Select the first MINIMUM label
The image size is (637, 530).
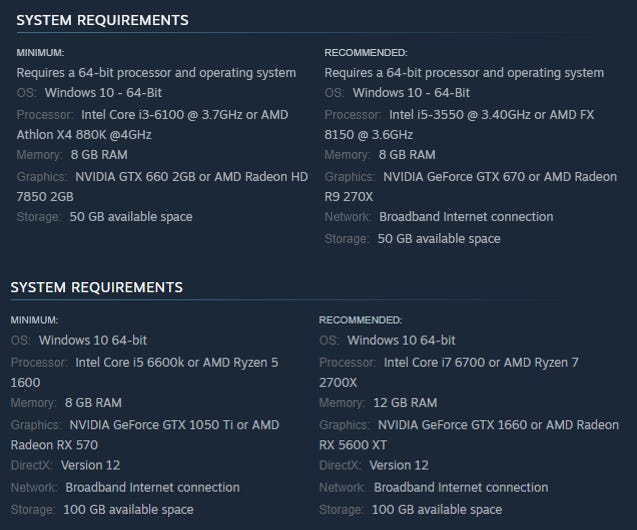(x=40, y=53)
